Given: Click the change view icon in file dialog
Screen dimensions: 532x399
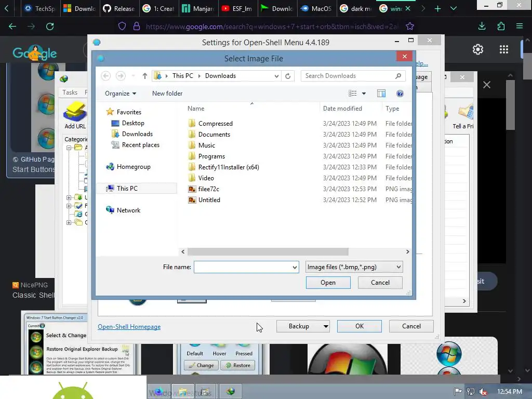Looking at the screenshot, I should 353,94.
